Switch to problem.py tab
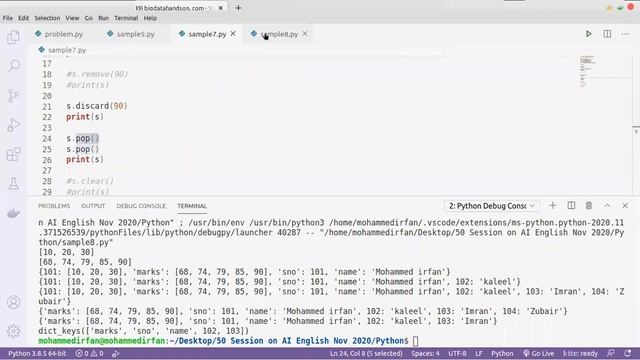 click(59, 34)
